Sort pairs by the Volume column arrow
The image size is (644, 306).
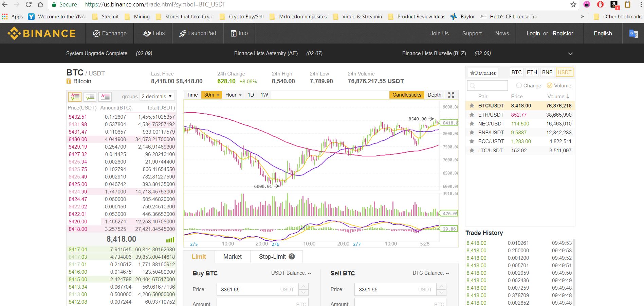(568, 97)
